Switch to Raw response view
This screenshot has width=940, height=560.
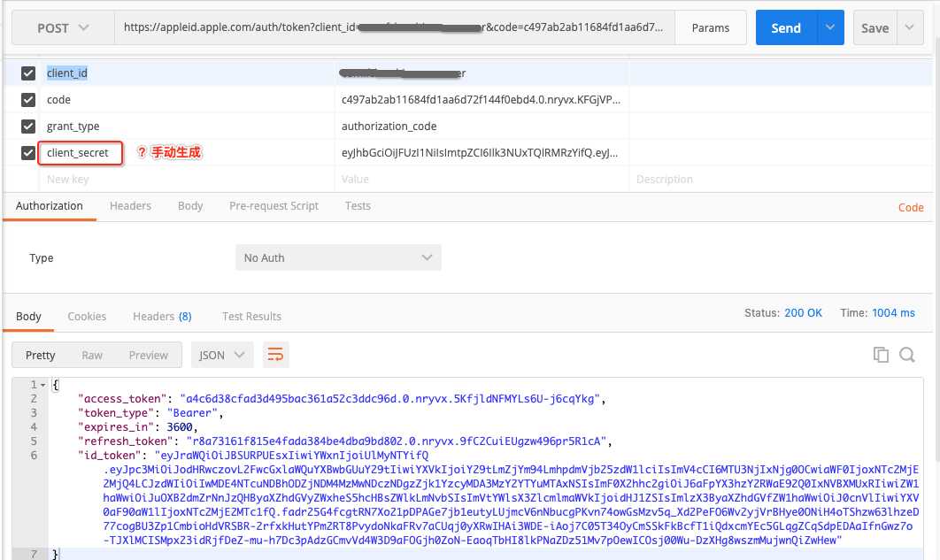click(92, 355)
